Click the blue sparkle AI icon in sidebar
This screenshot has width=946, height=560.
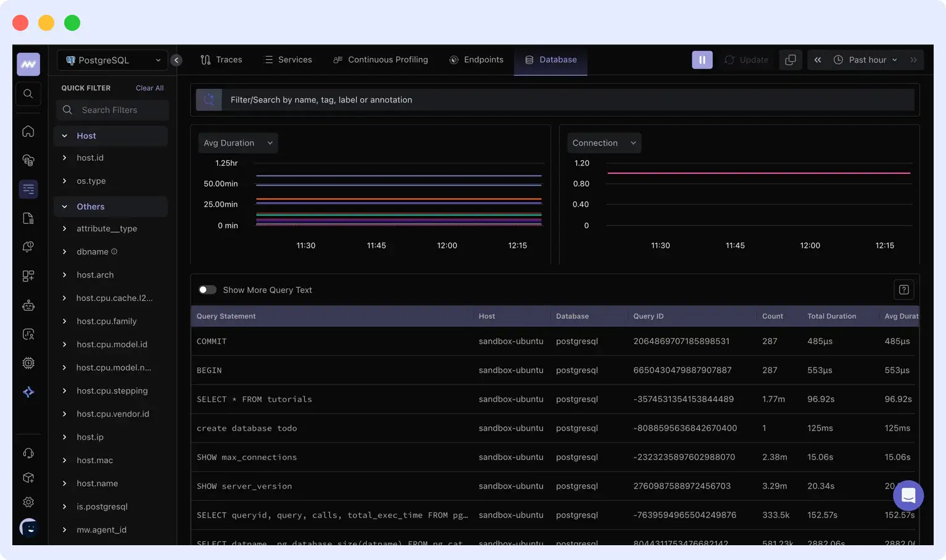(x=28, y=392)
